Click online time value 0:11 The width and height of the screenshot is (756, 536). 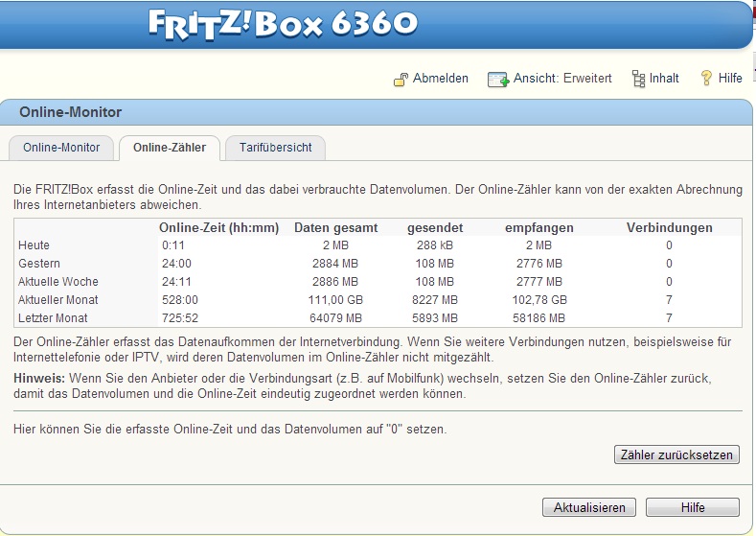[173, 245]
